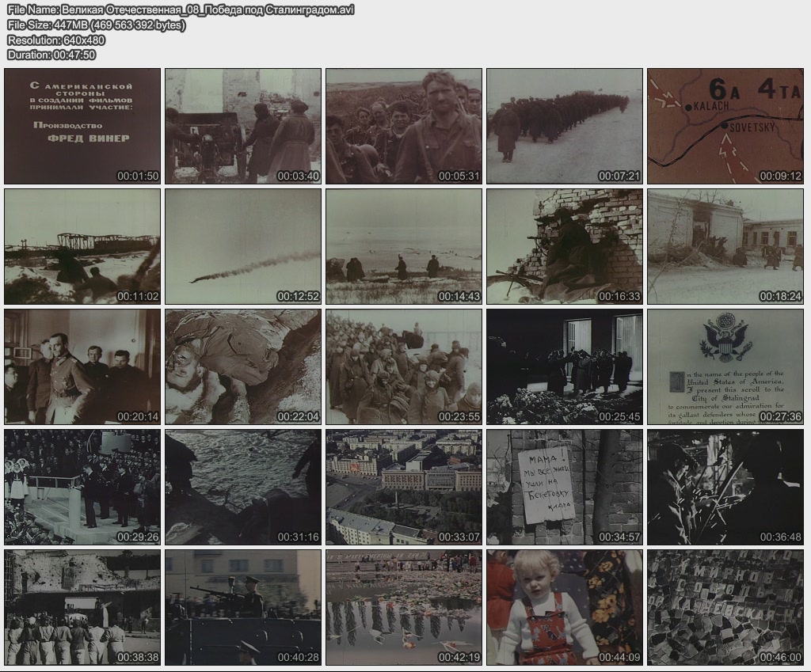Click the thumbnail with Fred Winer credits text
Screen dimensions: 811x672
click(x=82, y=126)
